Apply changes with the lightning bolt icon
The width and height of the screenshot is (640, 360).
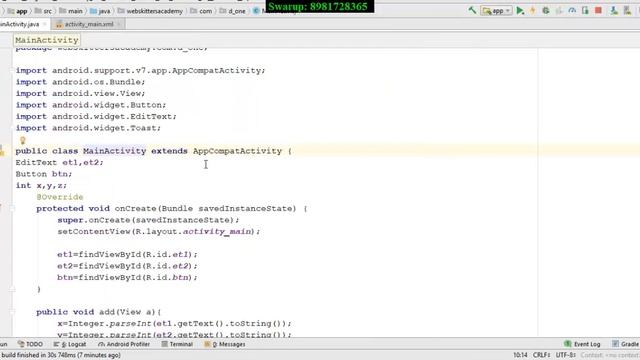pos(533,11)
